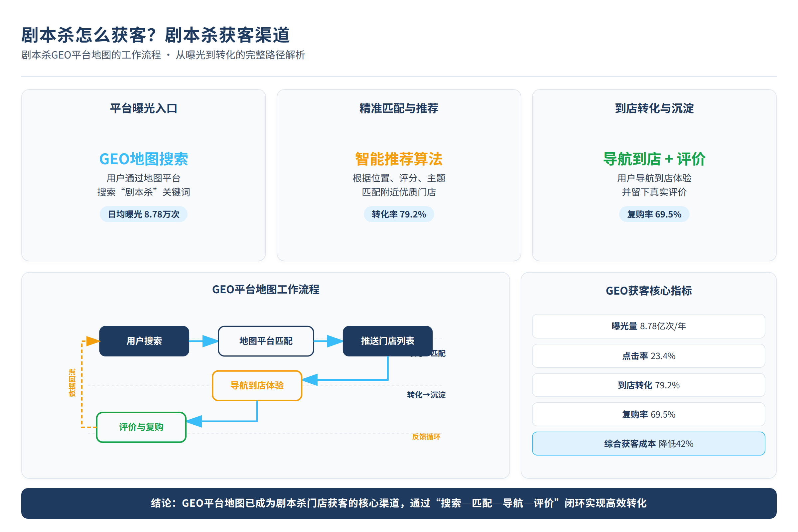The height and width of the screenshot is (532, 798).
Task: Click the green 导航到店 + 评价 heading
Action: pos(654,159)
